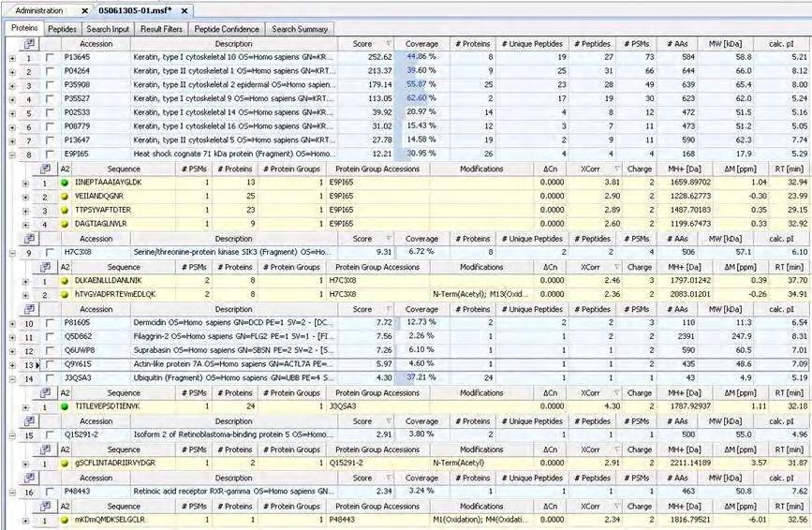This screenshot has width=812, height=530.
Task: Click the yellow confidence dot for VEIIANDQGNR
Action: [x=65, y=197]
